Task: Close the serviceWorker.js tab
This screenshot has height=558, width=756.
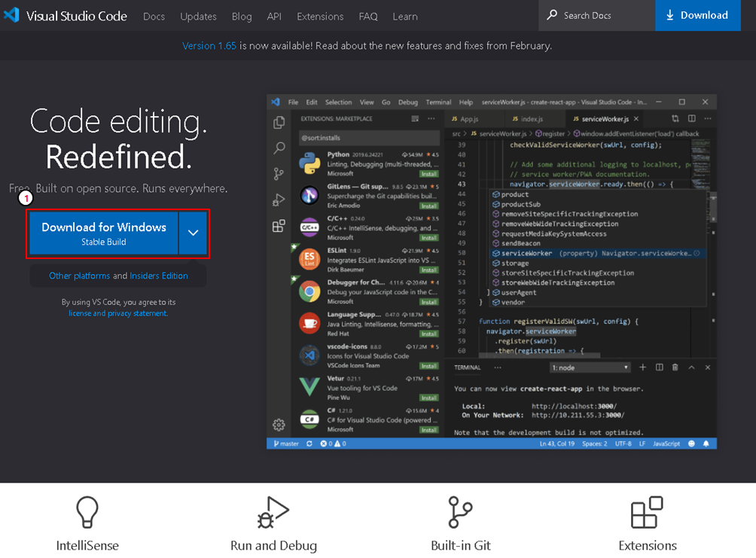Action: click(636, 119)
